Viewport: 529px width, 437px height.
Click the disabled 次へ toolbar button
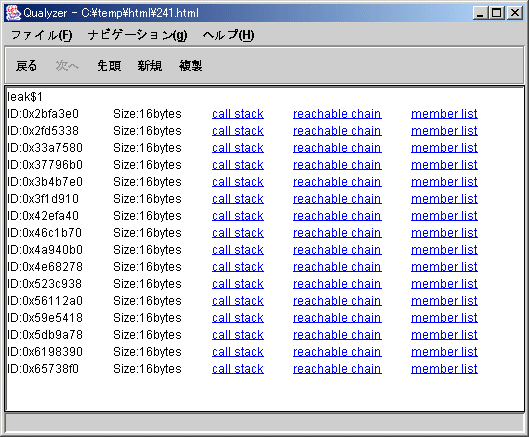[x=67, y=65]
